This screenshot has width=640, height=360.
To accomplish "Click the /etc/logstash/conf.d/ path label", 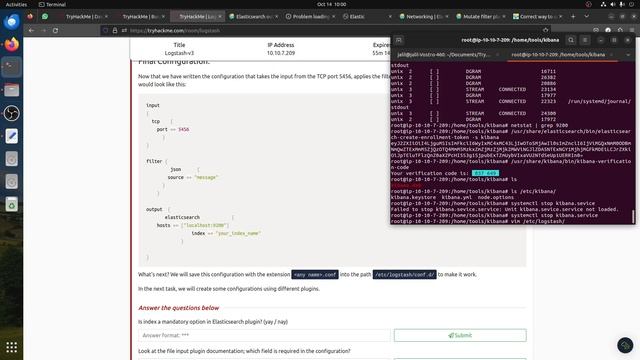I will tap(404, 275).
